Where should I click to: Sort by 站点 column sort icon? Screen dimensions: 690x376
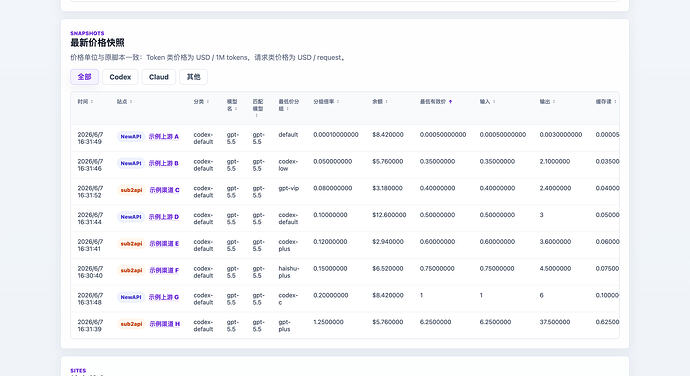click(131, 102)
